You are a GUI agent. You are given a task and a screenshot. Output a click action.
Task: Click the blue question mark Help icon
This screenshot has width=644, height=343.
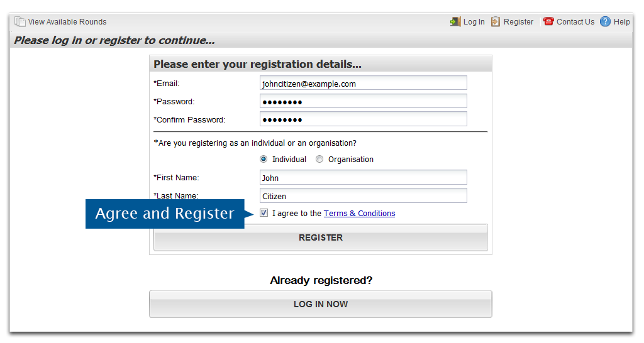click(x=605, y=21)
